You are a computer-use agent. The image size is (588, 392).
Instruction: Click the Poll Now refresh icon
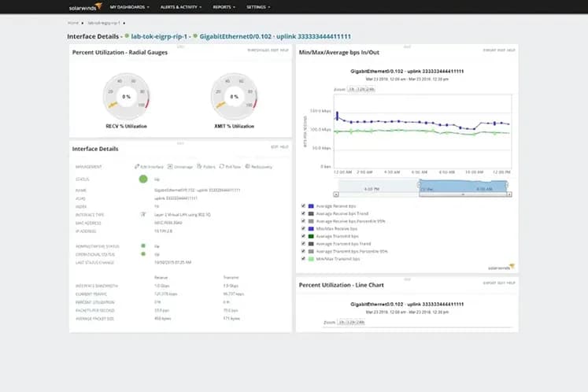point(222,166)
